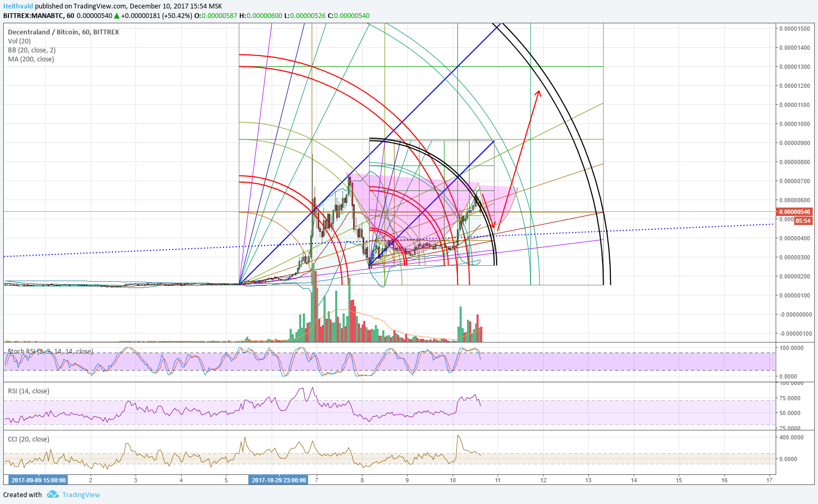818x504 pixels.
Task: Select the Vol (20) indicator label
Action: pos(19,41)
